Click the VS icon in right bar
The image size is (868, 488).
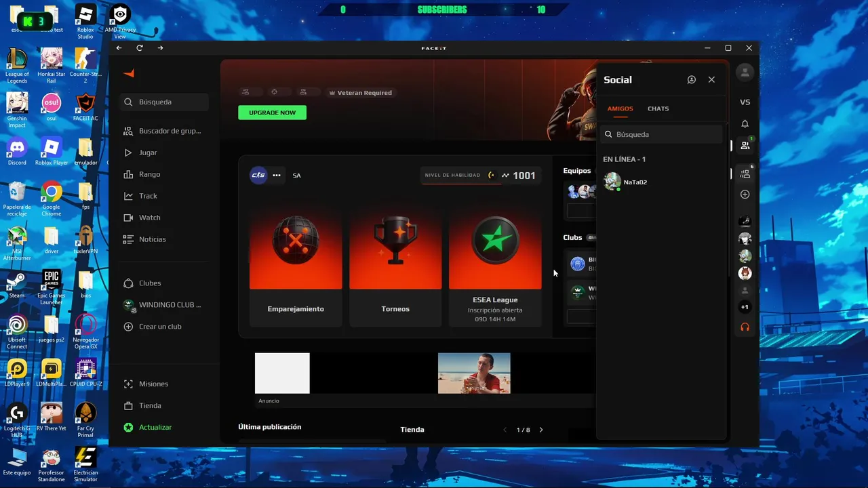[745, 102]
